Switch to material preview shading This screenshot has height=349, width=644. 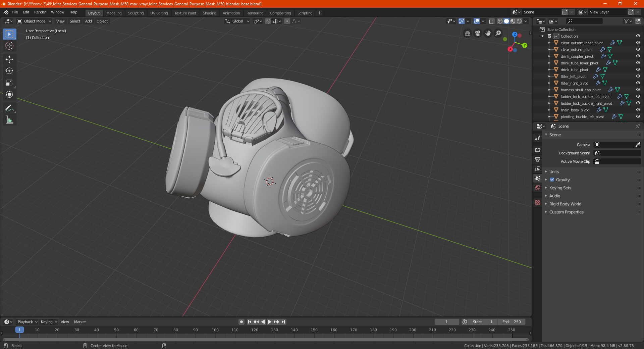coord(513,21)
